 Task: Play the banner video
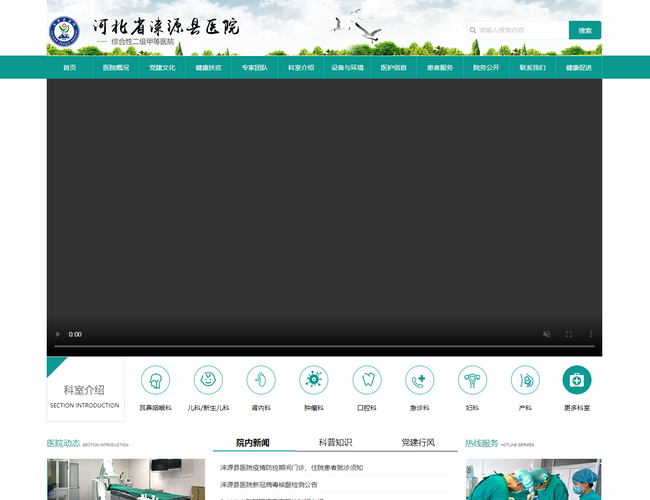point(58,334)
